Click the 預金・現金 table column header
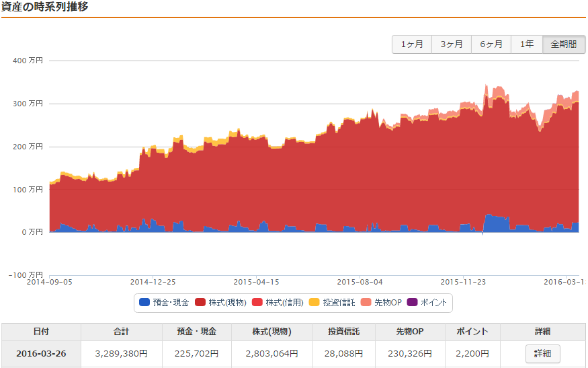 pos(197,332)
